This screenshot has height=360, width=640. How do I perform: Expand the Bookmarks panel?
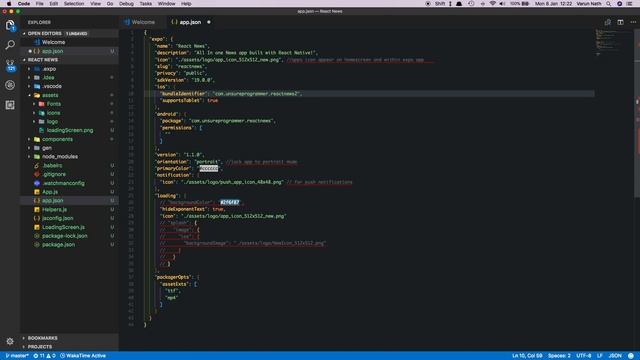pos(69,338)
